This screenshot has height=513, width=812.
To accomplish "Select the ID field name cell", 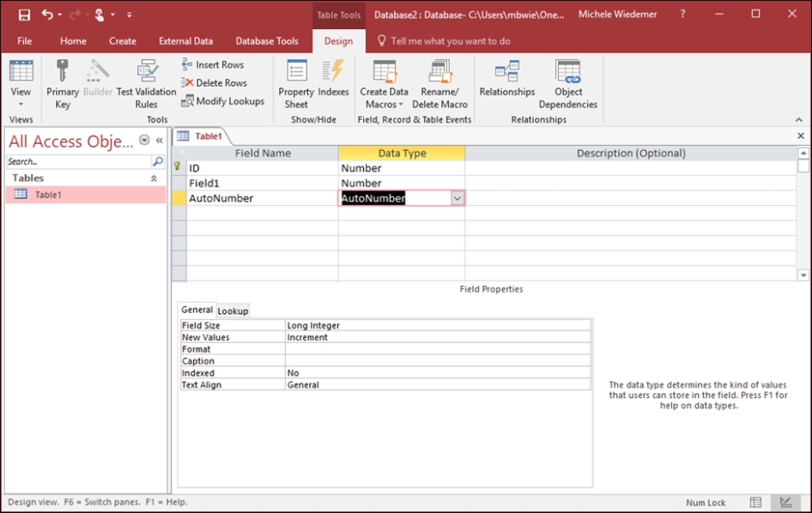I will click(x=262, y=168).
